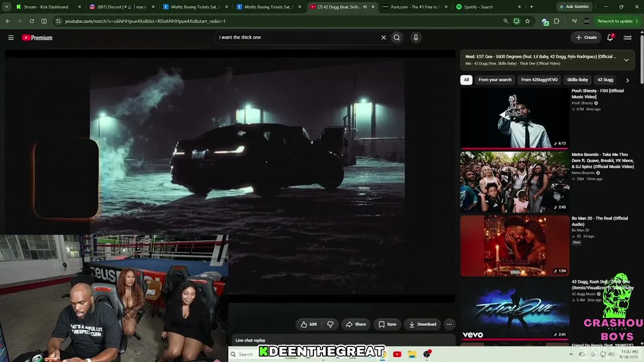Show more filter chips with right arrow
This screenshot has height=362, width=644.
click(627, 80)
